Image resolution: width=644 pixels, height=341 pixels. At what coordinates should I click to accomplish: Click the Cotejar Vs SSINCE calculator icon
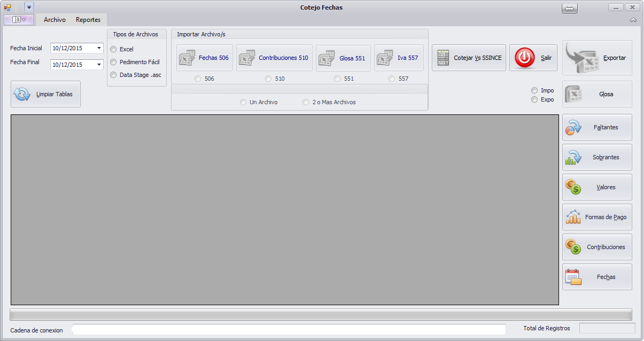pos(443,58)
